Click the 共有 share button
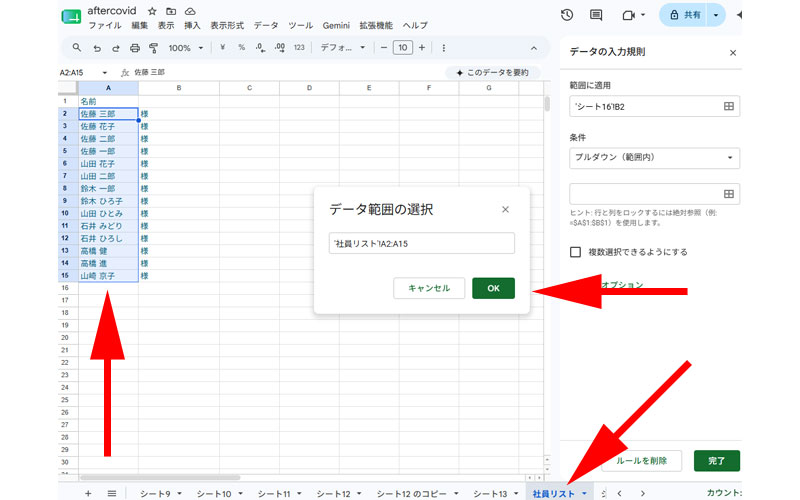This screenshot has width=800, height=500. point(685,15)
